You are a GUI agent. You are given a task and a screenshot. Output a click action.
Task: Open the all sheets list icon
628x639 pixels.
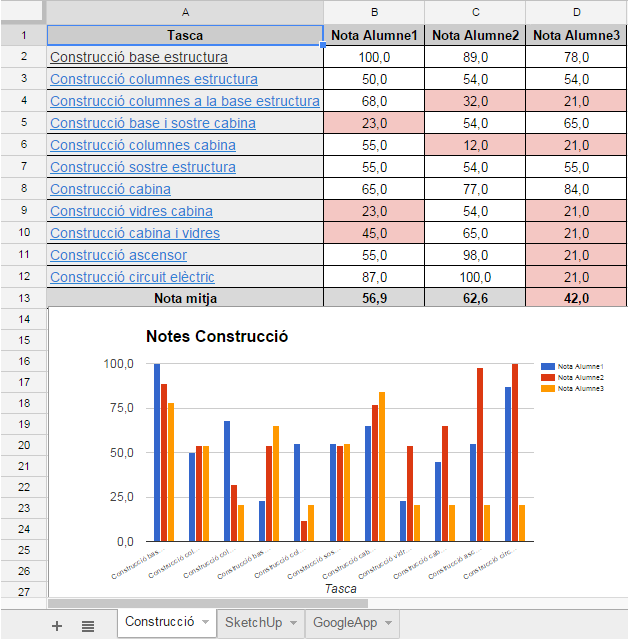tap(88, 626)
